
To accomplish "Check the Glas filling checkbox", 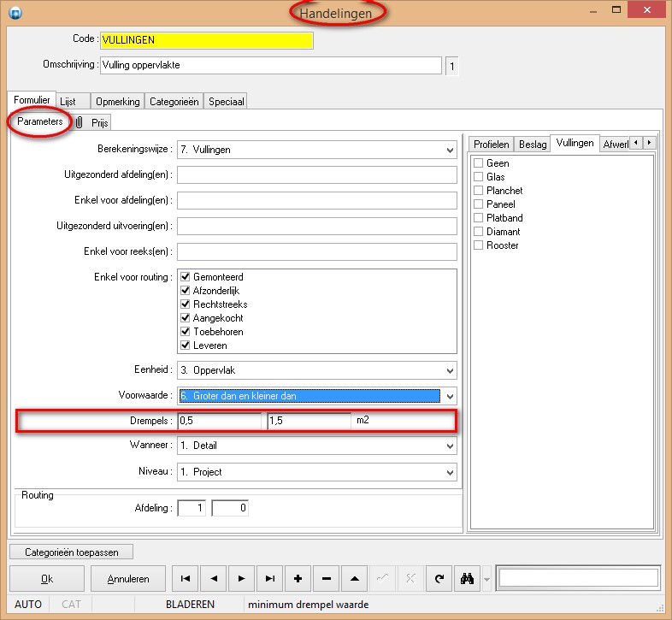I will pyautogui.click(x=478, y=177).
